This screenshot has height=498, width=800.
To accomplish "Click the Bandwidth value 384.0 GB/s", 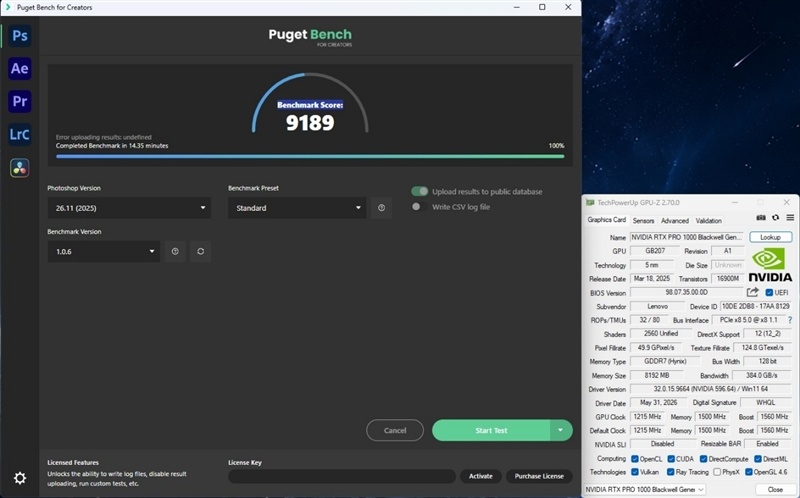I will tap(762, 375).
